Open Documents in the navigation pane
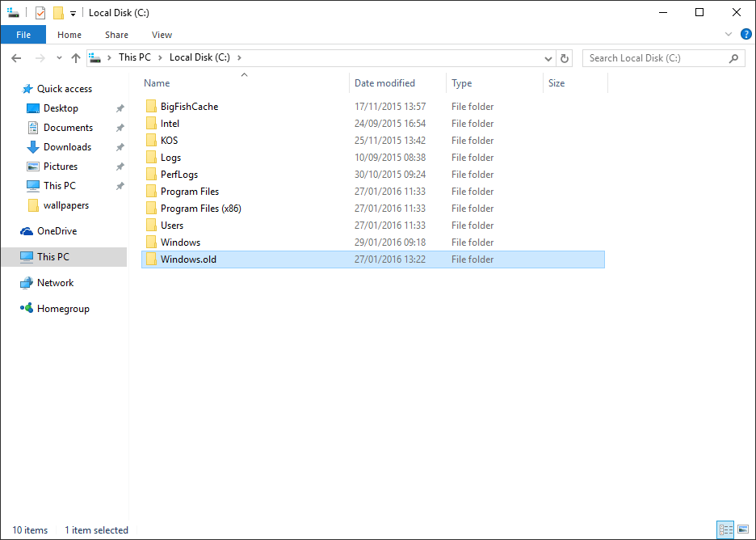The image size is (756, 540). click(68, 128)
